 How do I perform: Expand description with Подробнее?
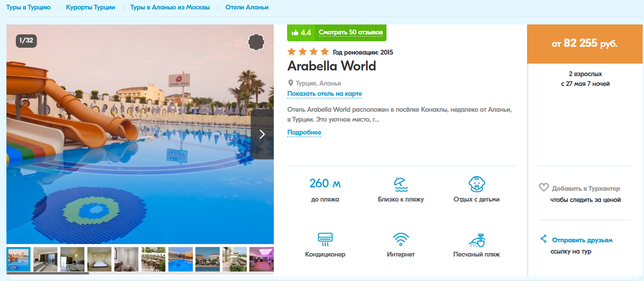304,132
